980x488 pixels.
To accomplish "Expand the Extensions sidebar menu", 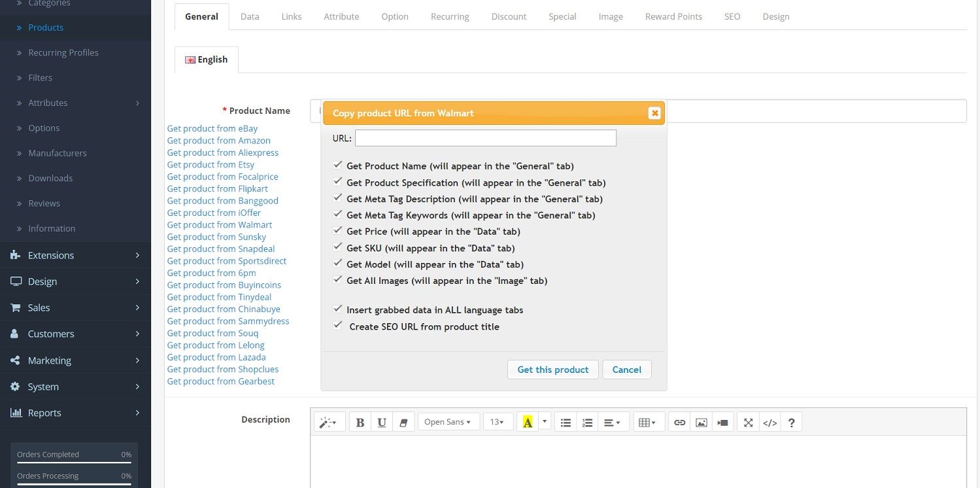I will [75, 255].
